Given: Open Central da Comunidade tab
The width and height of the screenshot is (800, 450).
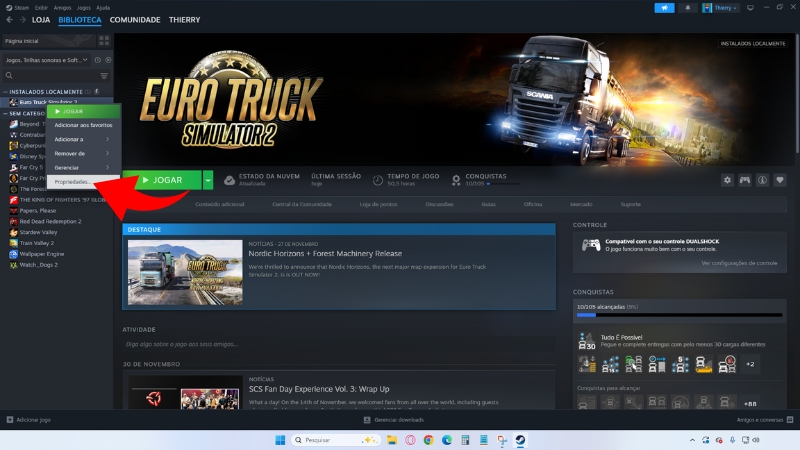Looking at the screenshot, I should 302,204.
